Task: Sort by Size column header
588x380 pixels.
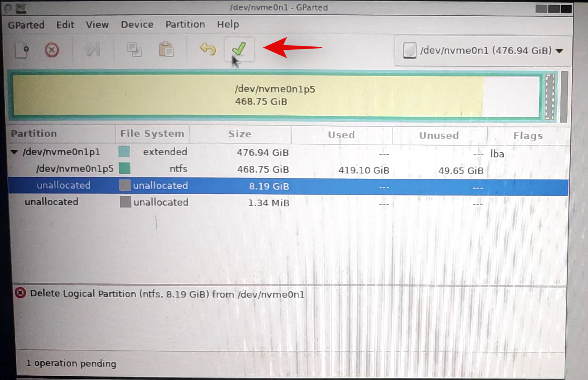Action: (x=240, y=134)
